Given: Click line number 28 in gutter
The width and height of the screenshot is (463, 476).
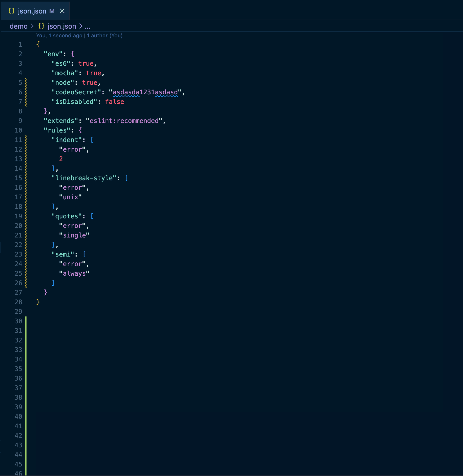Looking at the screenshot, I should click(18, 302).
